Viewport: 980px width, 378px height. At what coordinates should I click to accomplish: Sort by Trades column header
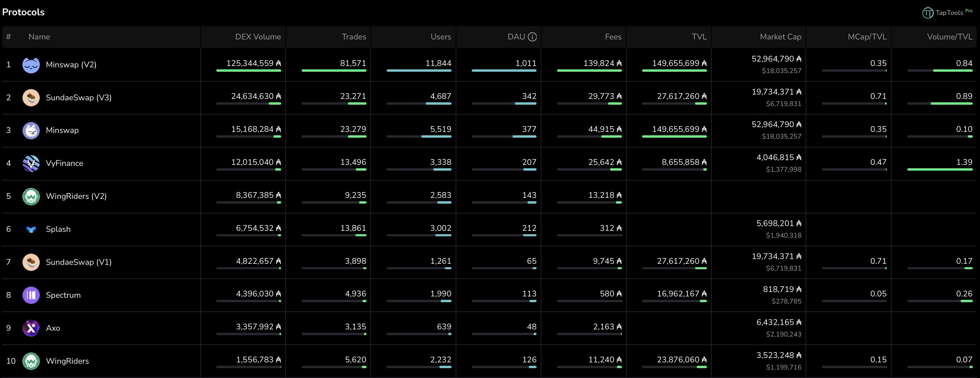coord(353,37)
